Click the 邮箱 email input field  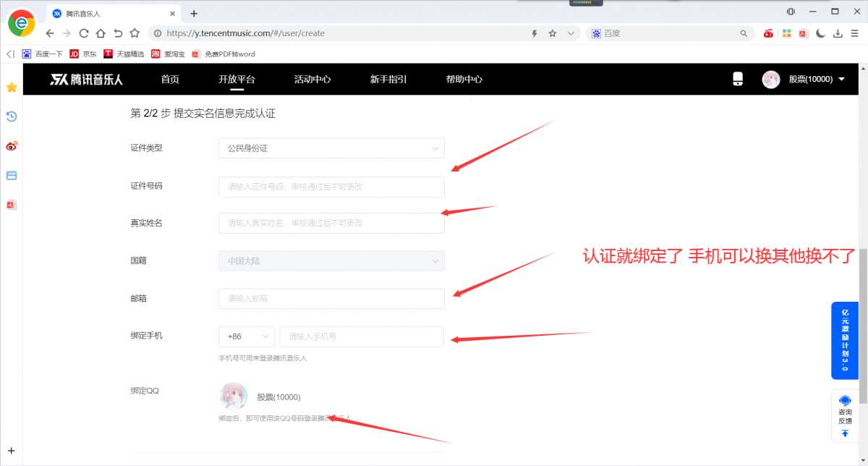pyautogui.click(x=331, y=298)
